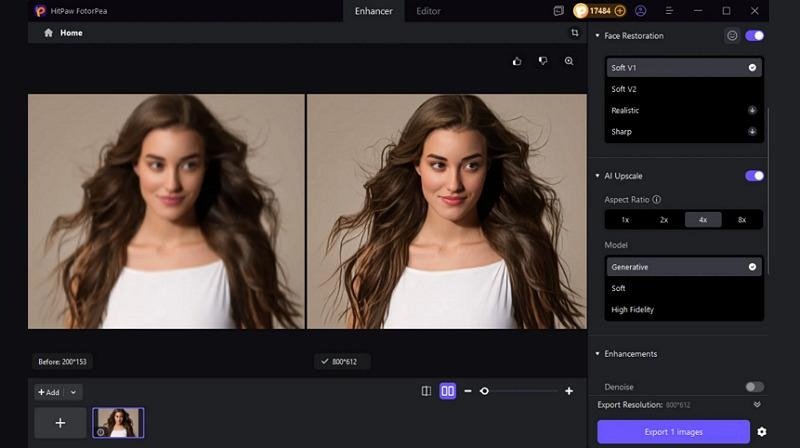
Task: Open the hamburger menu in the title bar
Action: tap(669, 11)
